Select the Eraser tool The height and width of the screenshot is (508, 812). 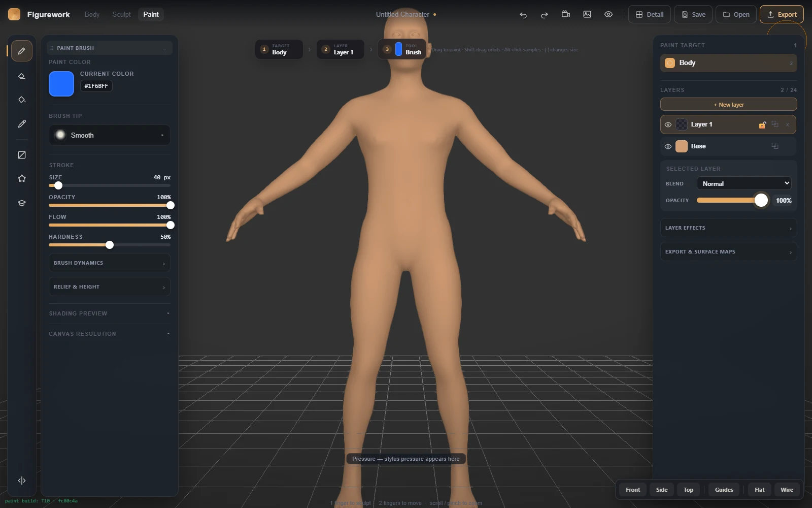click(22, 76)
